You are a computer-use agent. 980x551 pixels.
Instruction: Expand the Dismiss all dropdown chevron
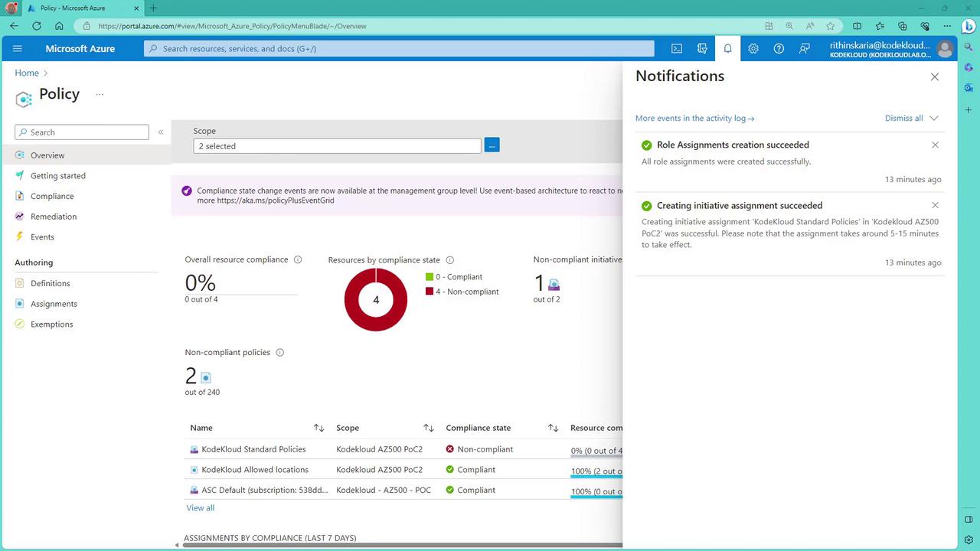pyautogui.click(x=934, y=119)
